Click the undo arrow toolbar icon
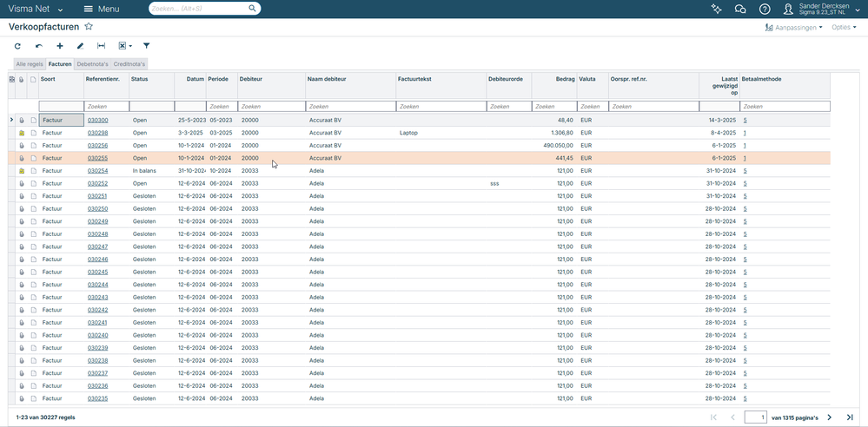This screenshot has height=427, width=868. tap(38, 46)
